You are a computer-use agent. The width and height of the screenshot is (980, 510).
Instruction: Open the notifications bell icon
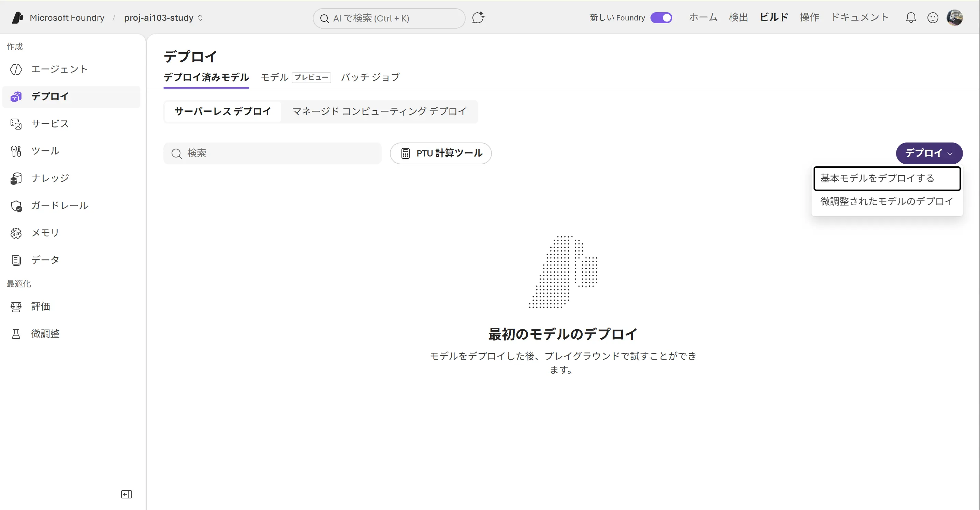(911, 17)
